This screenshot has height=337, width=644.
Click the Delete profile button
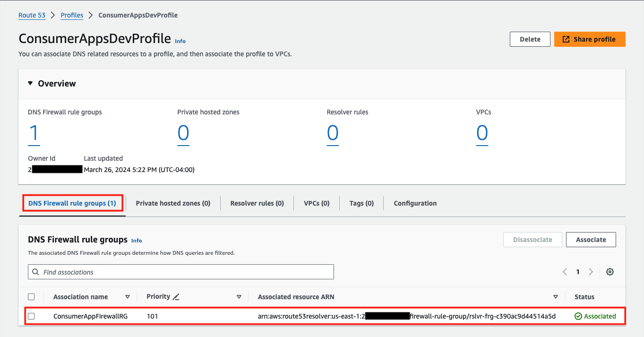pos(530,39)
